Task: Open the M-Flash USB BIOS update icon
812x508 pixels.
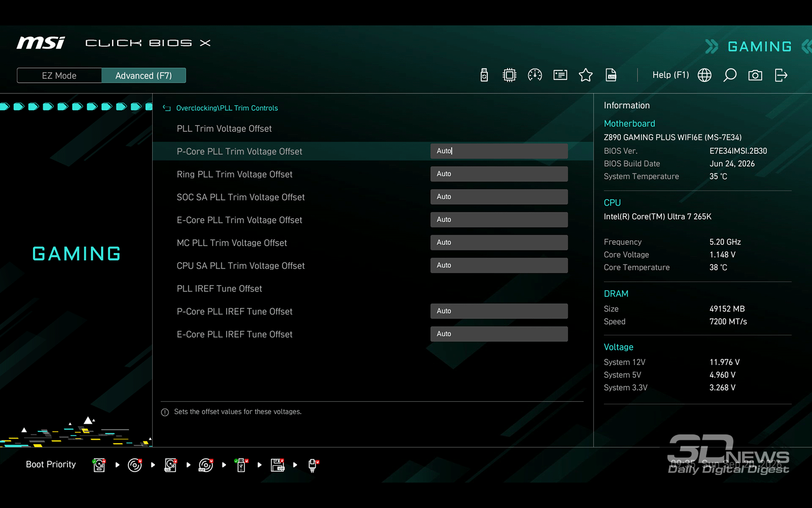Action: [484, 75]
